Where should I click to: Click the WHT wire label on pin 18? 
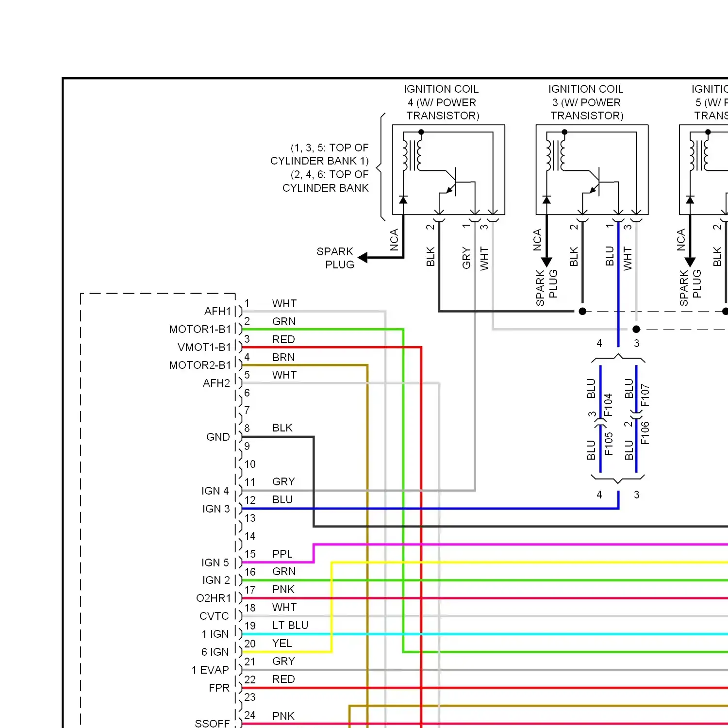tap(284, 607)
